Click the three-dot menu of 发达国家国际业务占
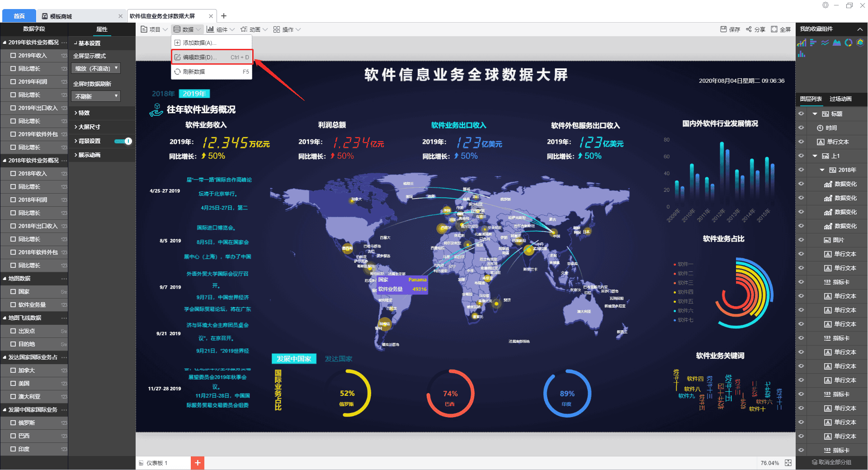Viewport: 868px width, 470px height. [64, 357]
